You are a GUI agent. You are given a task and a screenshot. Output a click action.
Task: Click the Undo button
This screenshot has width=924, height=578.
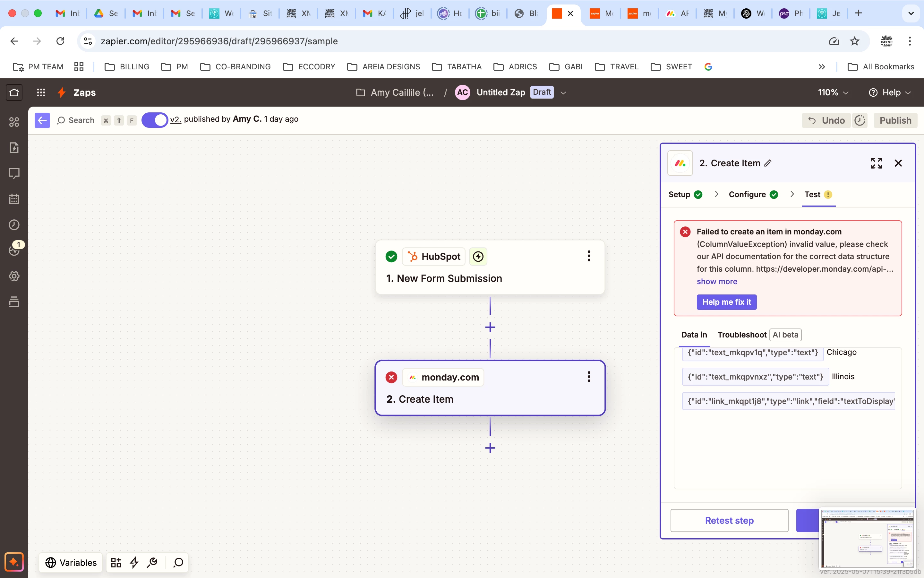click(826, 120)
